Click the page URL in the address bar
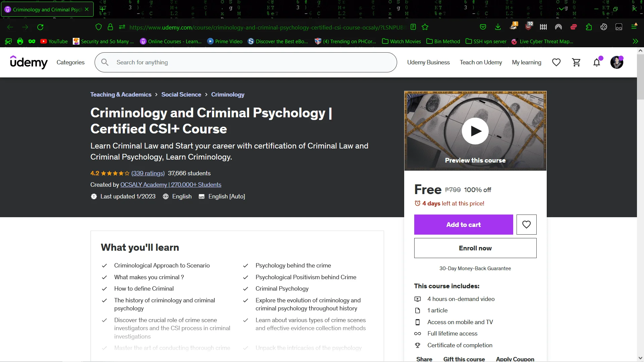This screenshot has width=644, height=362. tap(268, 27)
